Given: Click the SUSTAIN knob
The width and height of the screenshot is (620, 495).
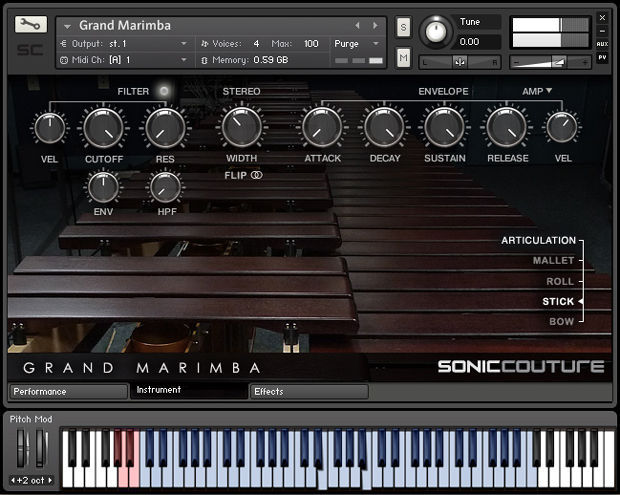Looking at the screenshot, I should point(444,127).
